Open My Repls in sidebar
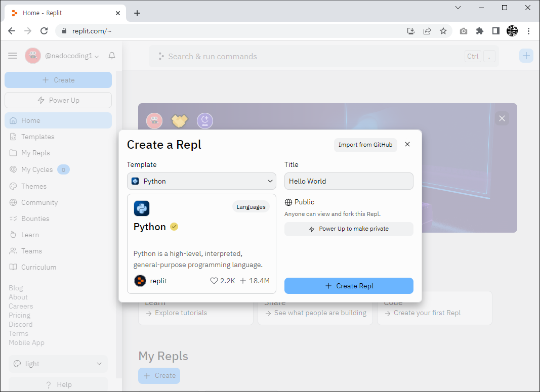 click(x=58, y=153)
